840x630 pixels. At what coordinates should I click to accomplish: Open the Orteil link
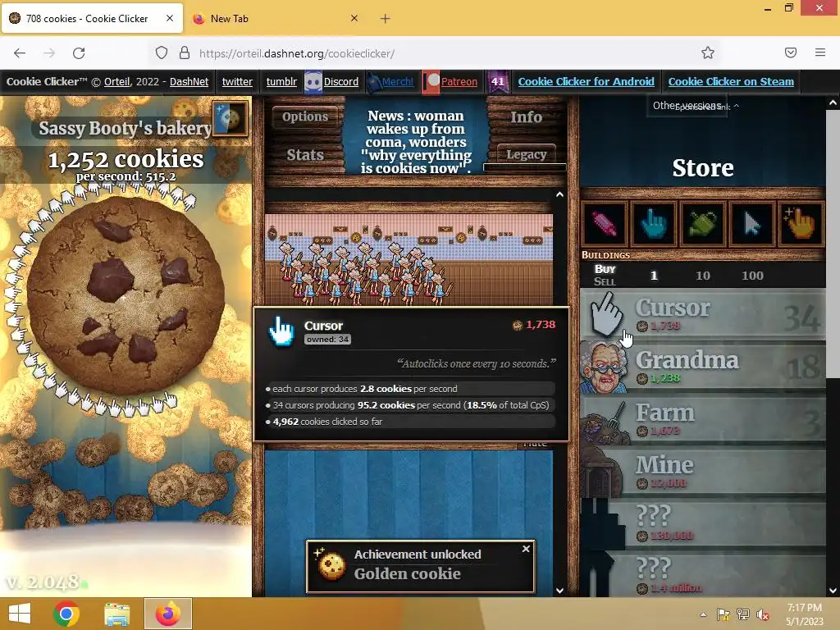(116, 82)
